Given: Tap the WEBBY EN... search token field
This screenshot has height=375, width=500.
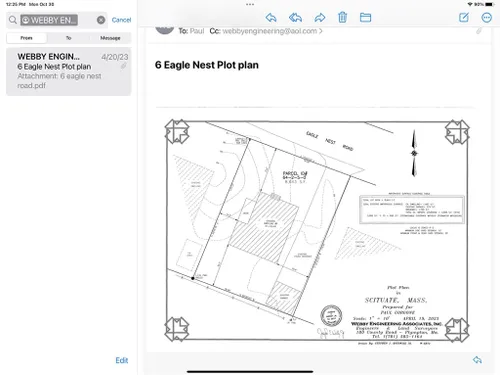Looking at the screenshot, I should [x=49, y=20].
